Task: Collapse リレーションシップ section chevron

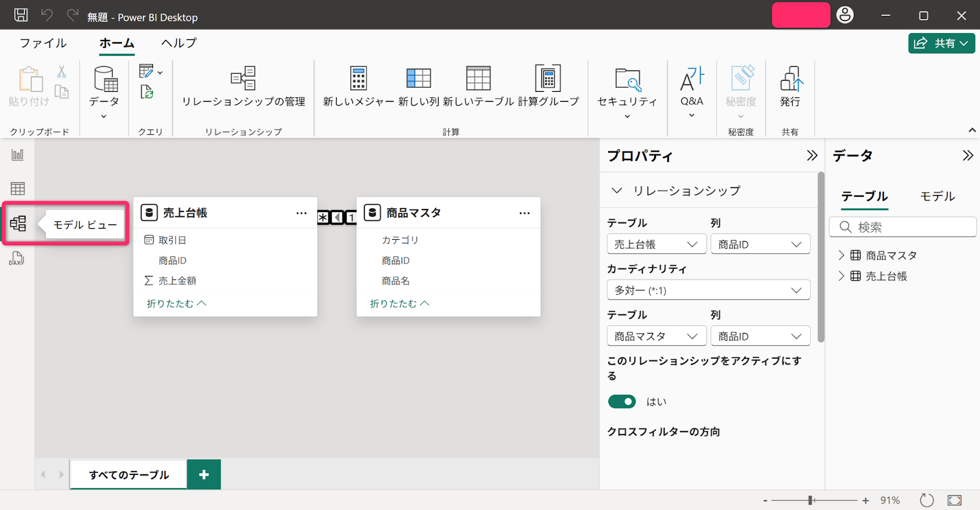Action: [617, 191]
